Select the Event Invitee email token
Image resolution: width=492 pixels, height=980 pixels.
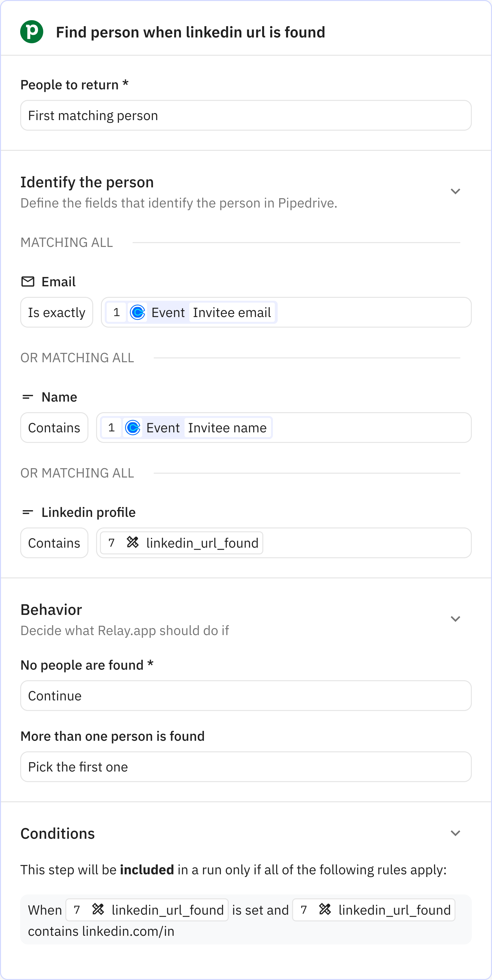pos(191,312)
